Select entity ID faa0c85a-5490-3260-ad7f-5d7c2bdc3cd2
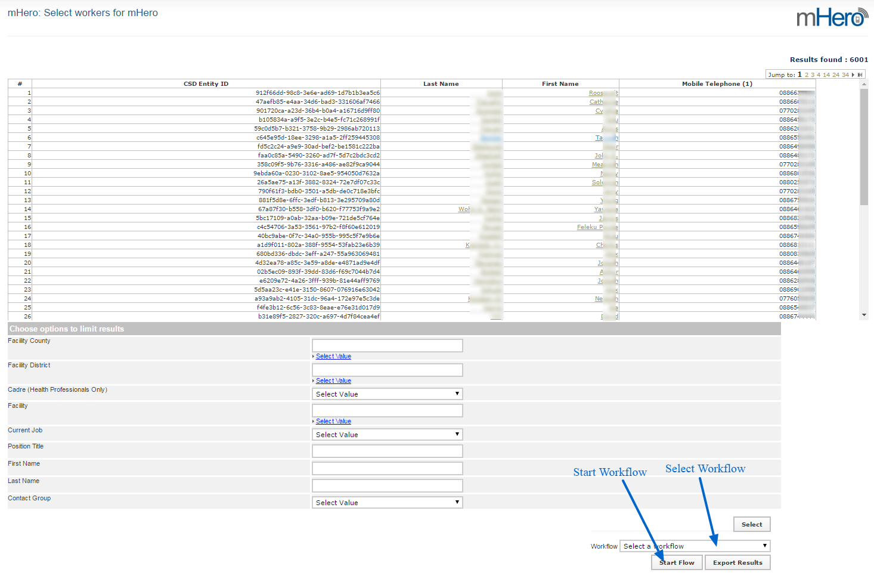 tap(319, 156)
